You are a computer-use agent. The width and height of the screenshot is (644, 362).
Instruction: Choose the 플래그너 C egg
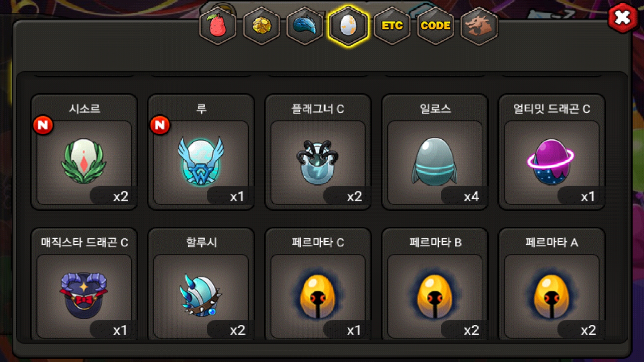(x=318, y=153)
